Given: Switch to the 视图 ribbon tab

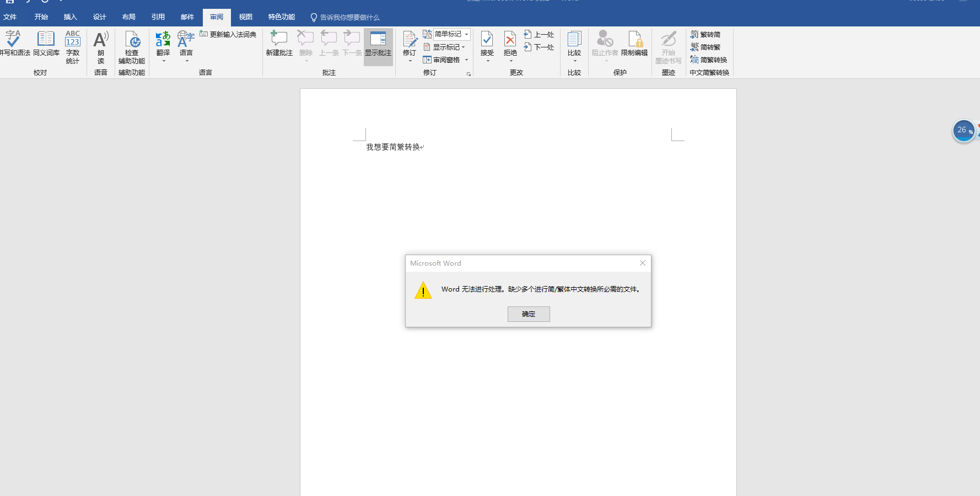Looking at the screenshot, I should [x=245, y=17].
